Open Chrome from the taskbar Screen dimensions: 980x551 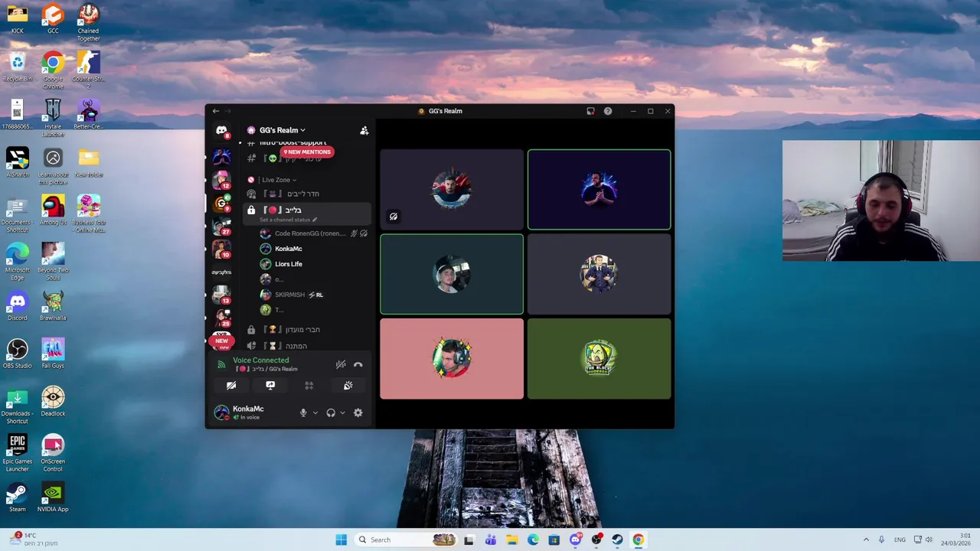[x=638, y=540]
